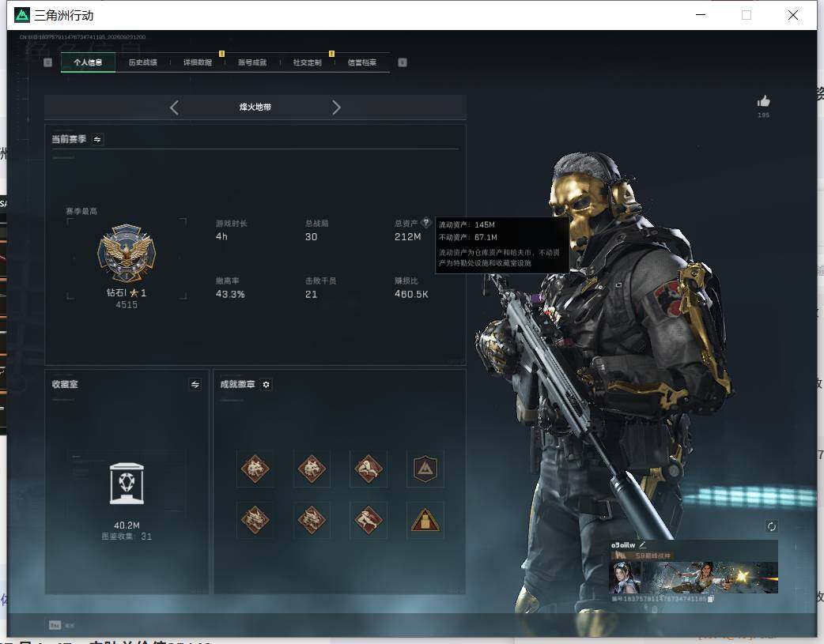This screenshot has width=824, height=644.
Task: Select the running figure achievement badge
Action: tap(369, 520)
